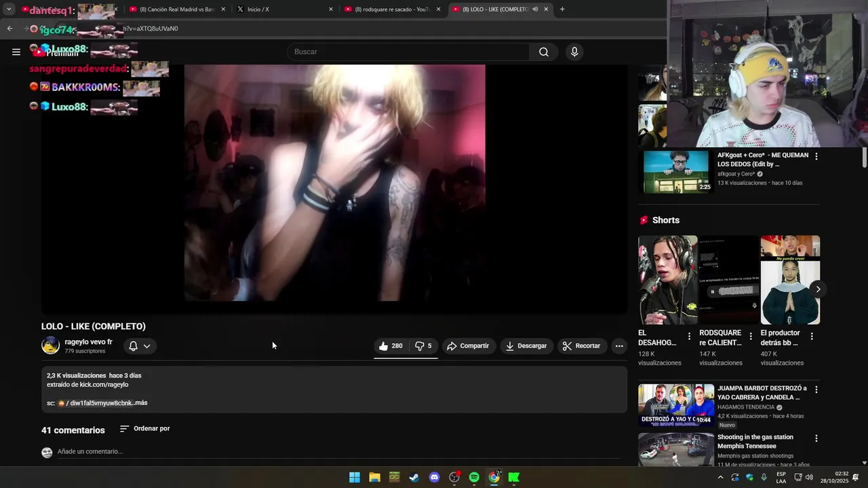
Task: Open Kick app from taskbar
Action: point(514,477)
